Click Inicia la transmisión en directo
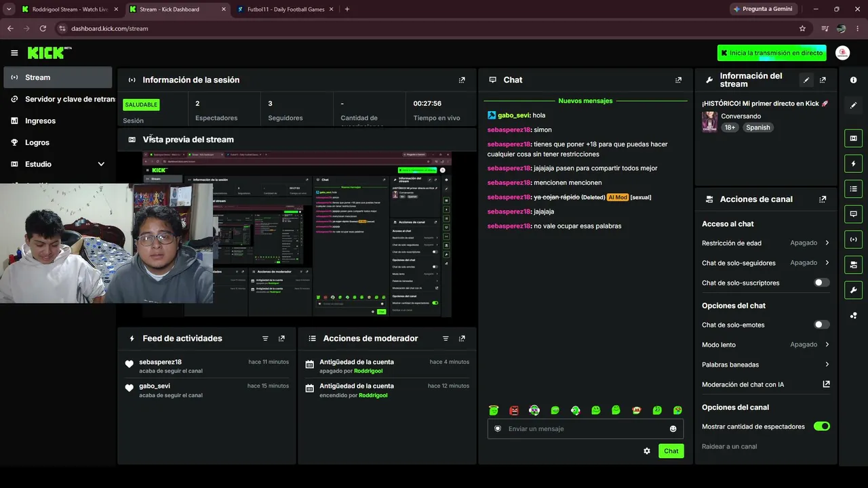Screen dimensions: 868x488 point(772,53)
